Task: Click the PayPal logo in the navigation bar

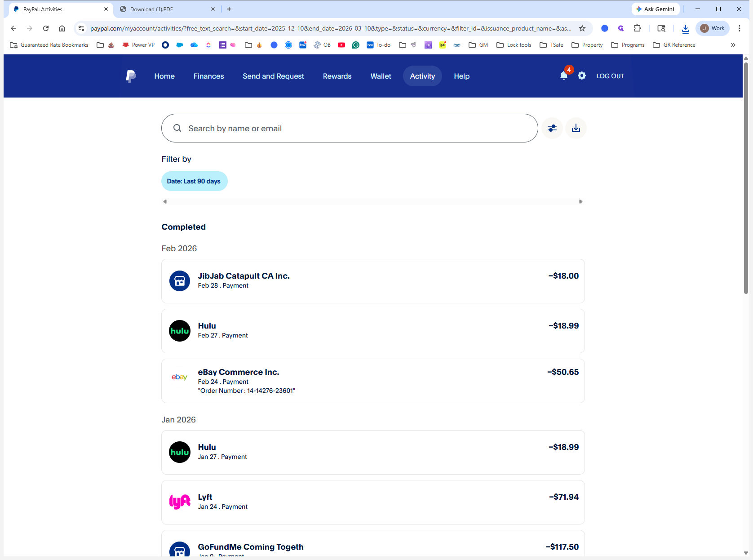Action: (x=131, y=76)
